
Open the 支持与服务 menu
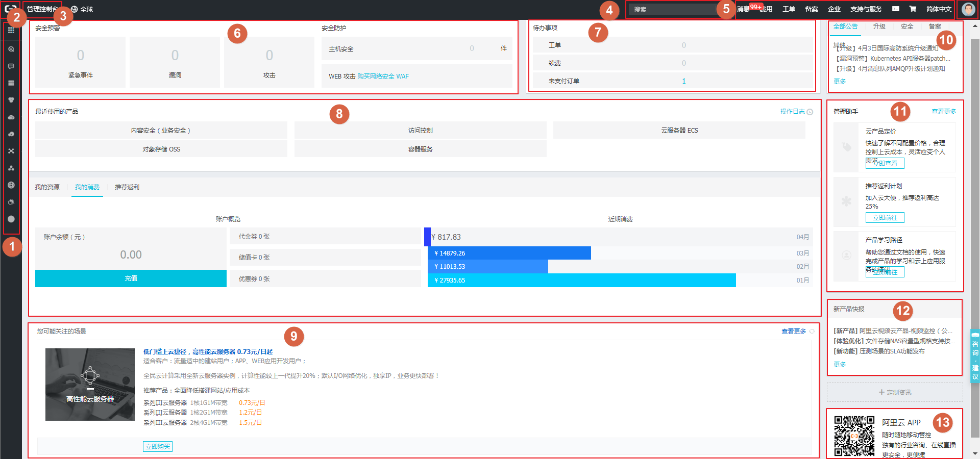[866, 9]
